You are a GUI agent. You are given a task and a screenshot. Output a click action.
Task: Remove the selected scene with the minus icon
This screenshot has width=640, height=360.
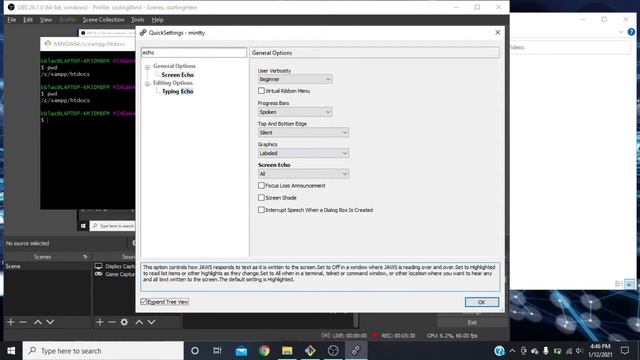tap(23, 322)
